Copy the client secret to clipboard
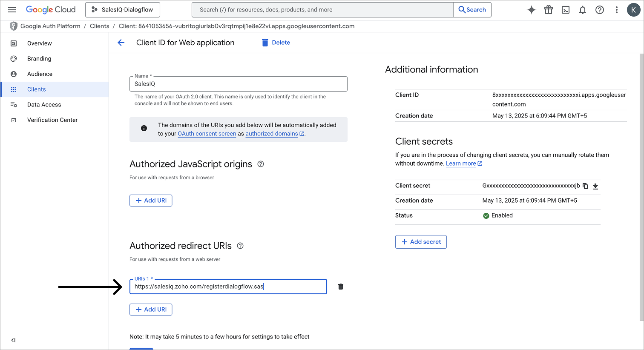This screenshot has width=644, height=350. [585, 186]
